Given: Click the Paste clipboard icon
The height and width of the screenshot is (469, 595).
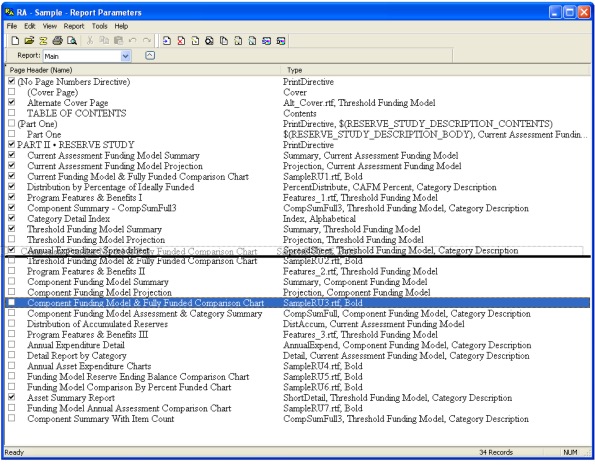Looking at the screenshot, I should click(118, 41).
